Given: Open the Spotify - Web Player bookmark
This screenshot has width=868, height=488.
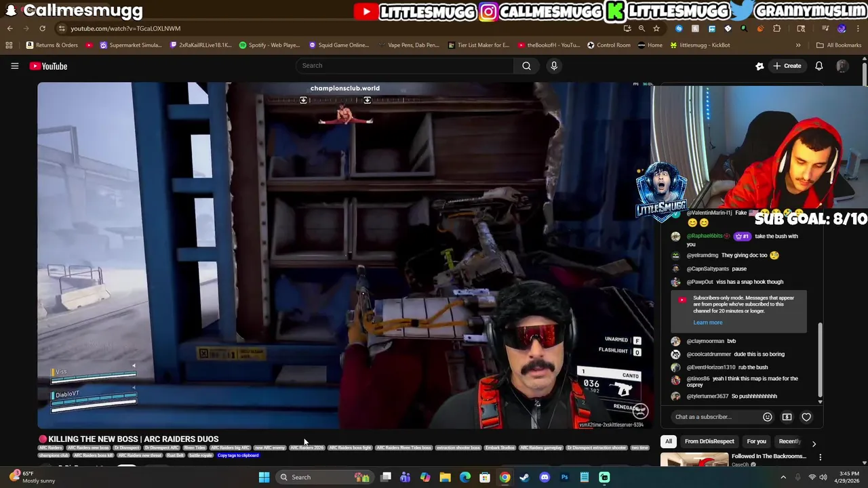Looking at the screenshot, I should pos(270,45).
